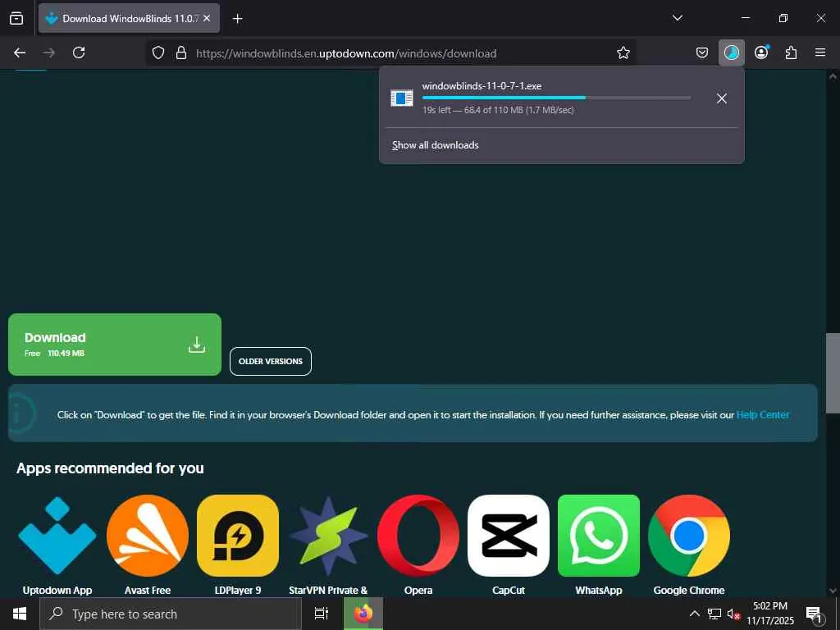Click 'Apps recommended for you' heading
The height and width of the screenshot is (630, 840).
tap(110, 468)
